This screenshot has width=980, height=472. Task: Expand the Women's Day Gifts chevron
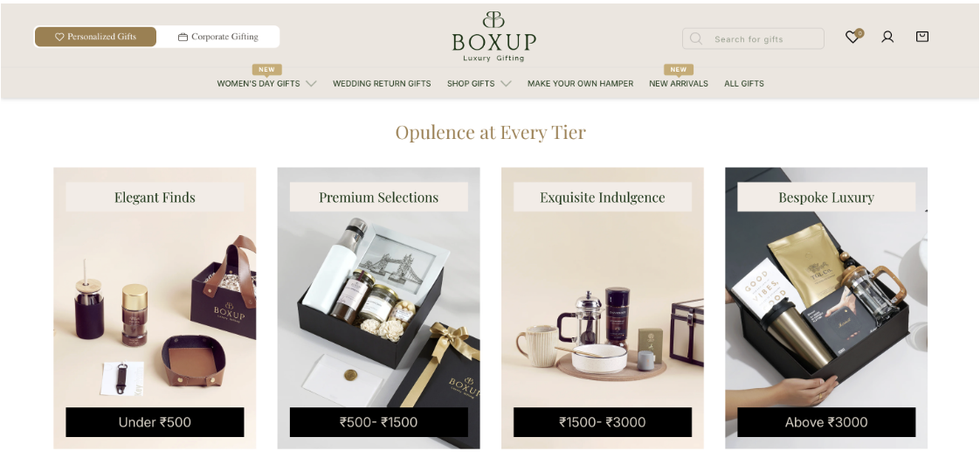[x=311, y=84]
